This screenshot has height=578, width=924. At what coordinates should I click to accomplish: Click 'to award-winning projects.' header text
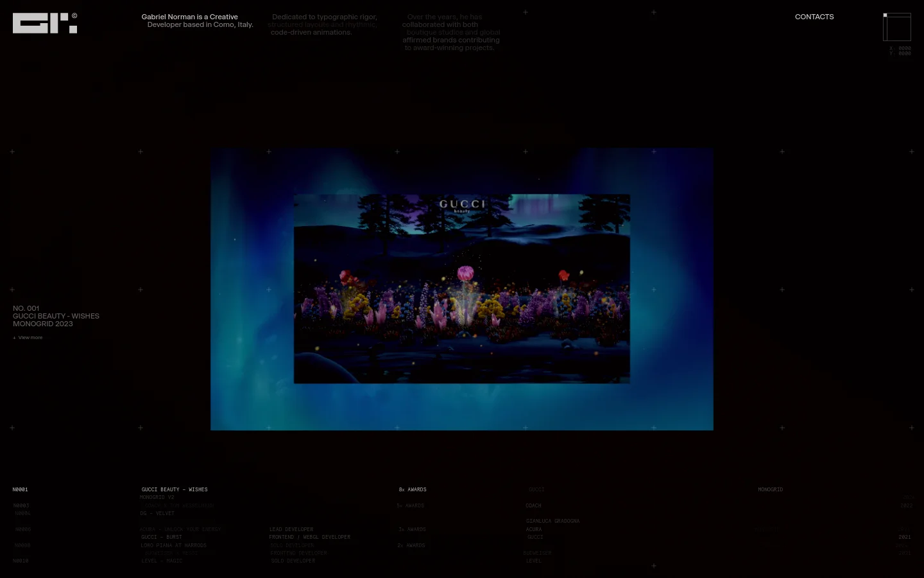pos(449,48)
